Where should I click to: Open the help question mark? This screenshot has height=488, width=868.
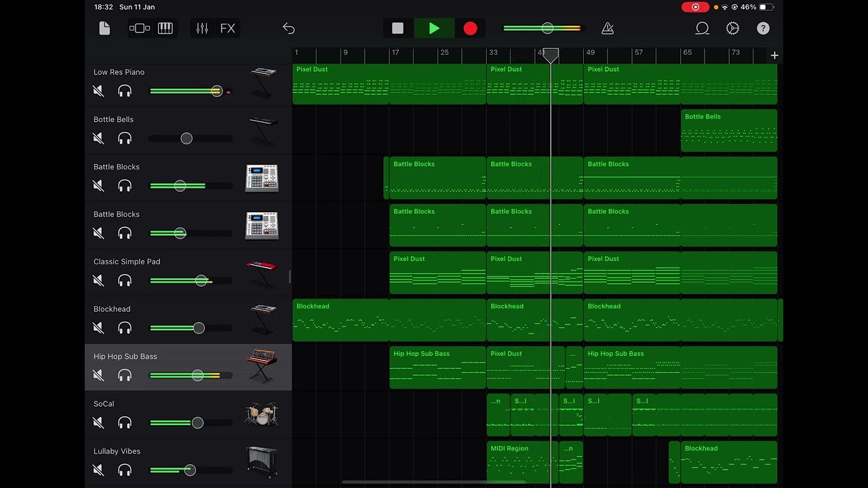pyautogui.click(x=763, y=28)
